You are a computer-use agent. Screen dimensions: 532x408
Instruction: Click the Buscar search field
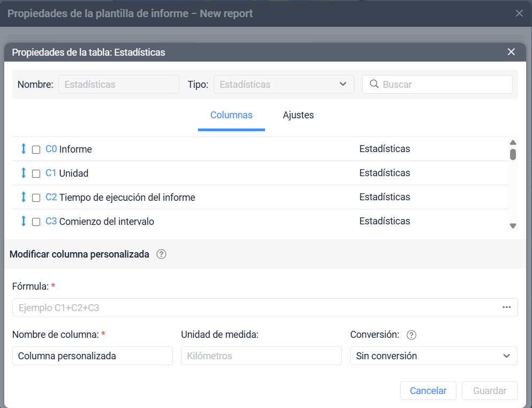coord(444,85)
